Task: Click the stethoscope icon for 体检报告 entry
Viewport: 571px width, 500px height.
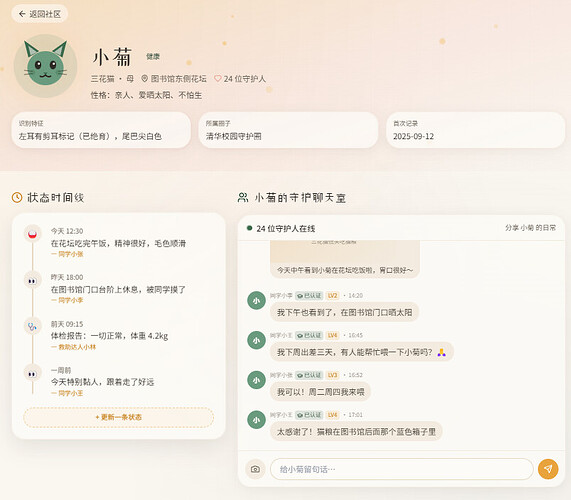Action: click(32, 327)
